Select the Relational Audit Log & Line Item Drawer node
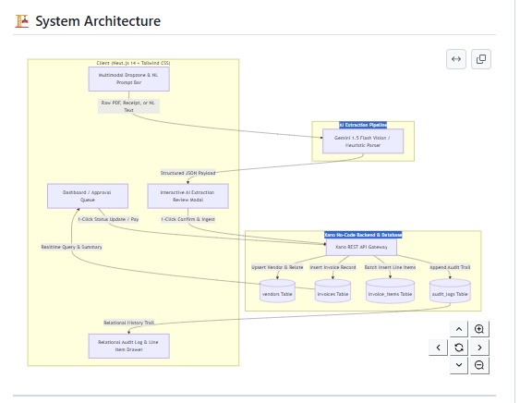Image resolution: width=532 pixels, height=403 pixels. click(x=129, y=346)
